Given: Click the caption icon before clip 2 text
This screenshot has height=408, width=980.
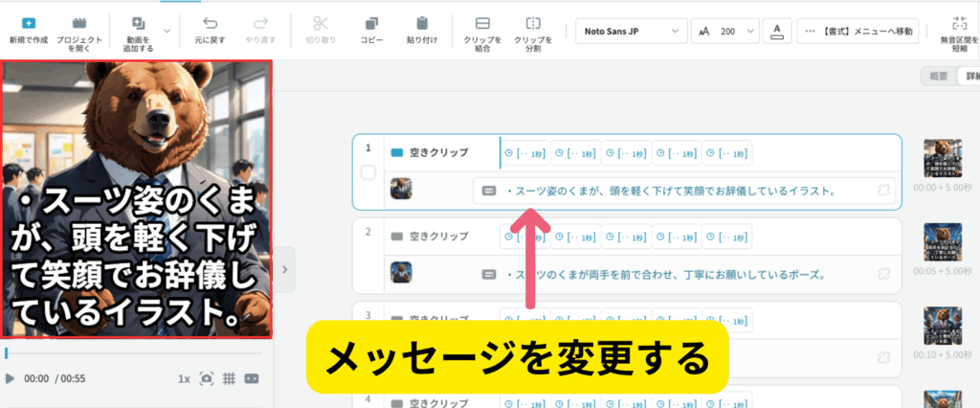Looking at the screenshot, I should tap(489, 274).
